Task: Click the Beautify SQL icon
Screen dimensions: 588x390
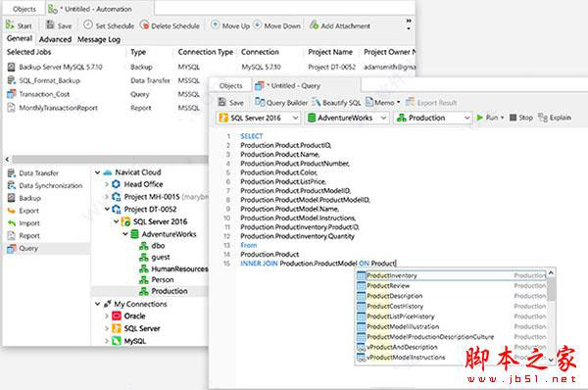Action: click(x=317, y=102)
